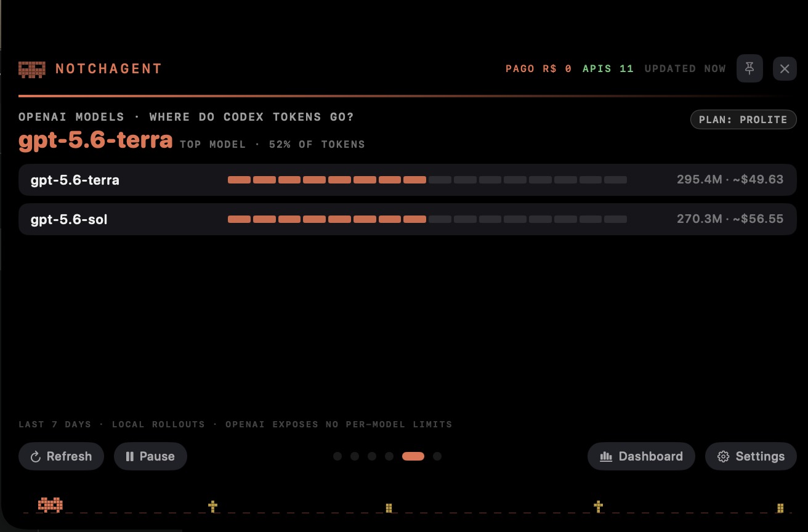Open the Dashboard
Image resolution: width=808 pixels, height=532 pixels.
tap(641, 456)
